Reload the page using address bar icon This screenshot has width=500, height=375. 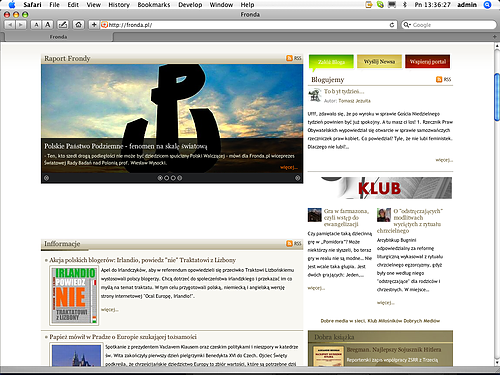click(x=392, y=25)
